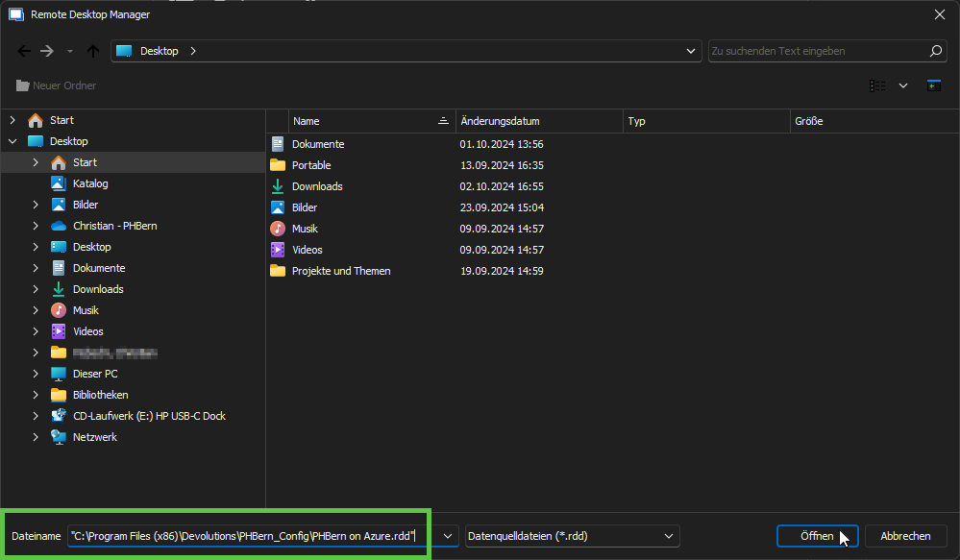960x560 pixels.
Task: Toggle the preview pane icon
Action: tap(933, 85)
